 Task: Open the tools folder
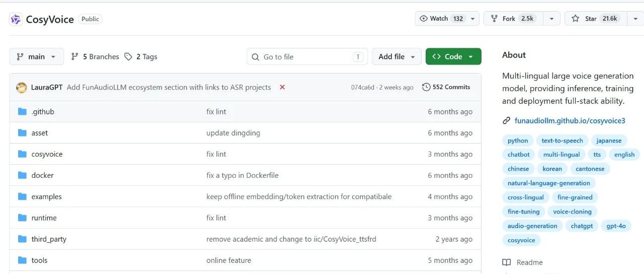click(x=39, y=260)
